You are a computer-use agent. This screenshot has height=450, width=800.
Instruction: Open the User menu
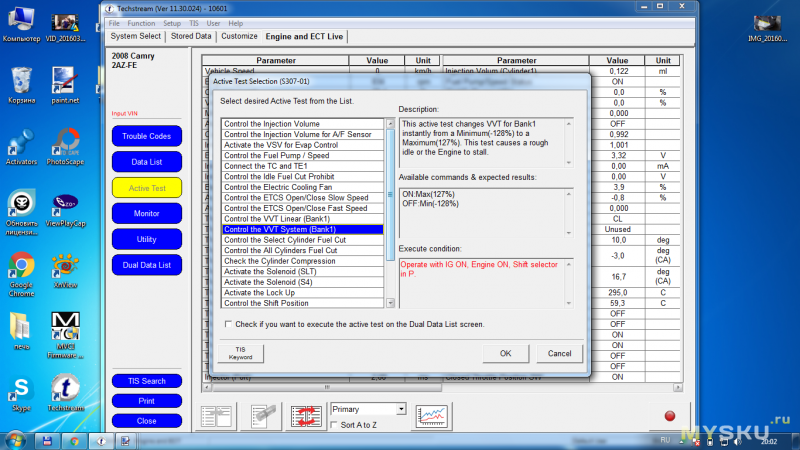213,23
